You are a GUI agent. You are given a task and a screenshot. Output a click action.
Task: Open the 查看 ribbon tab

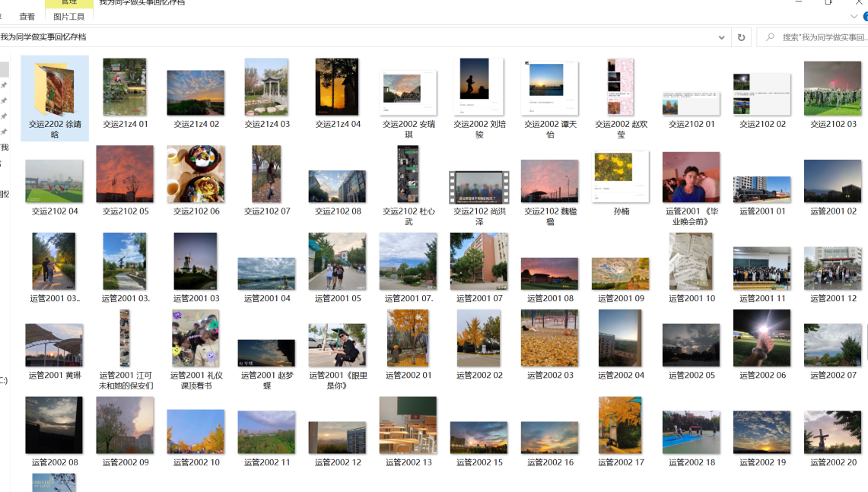point(27,17)
